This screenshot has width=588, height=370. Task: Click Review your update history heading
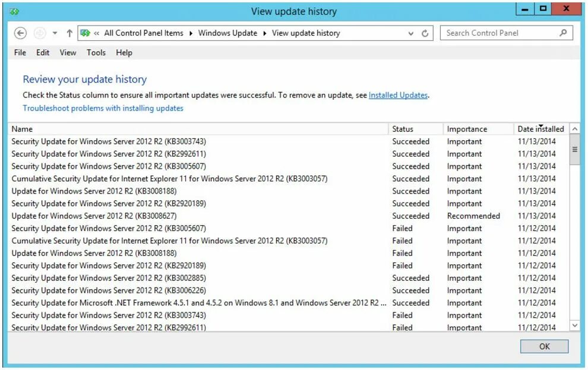pyautogui.click(x=85, y=79)
